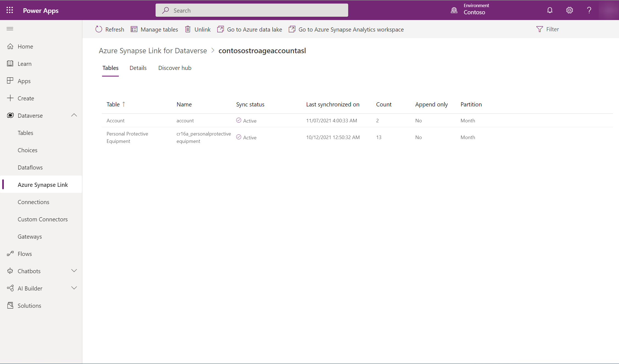
Task: Click the Account table row to open
Action: 115,120
